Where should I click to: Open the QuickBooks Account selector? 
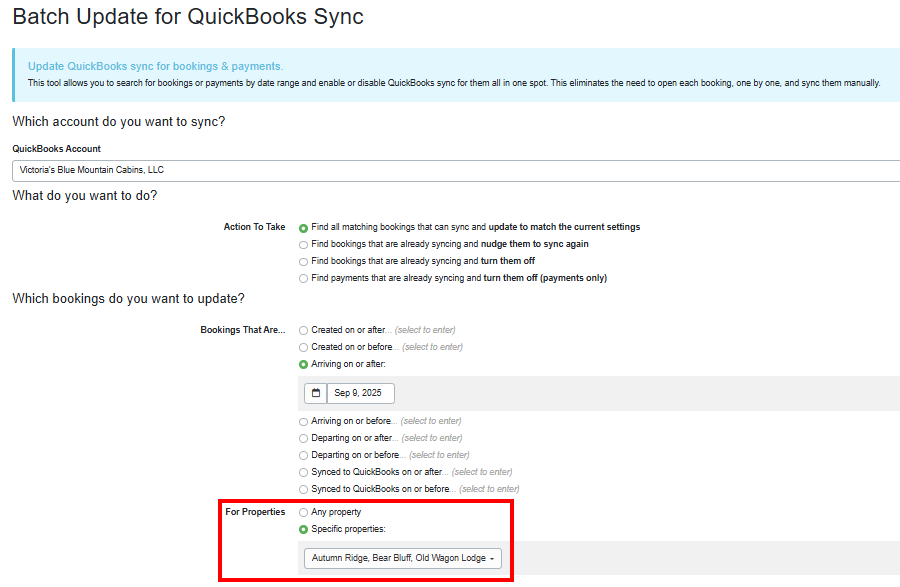pyautogui.click(x=455, y=170)
